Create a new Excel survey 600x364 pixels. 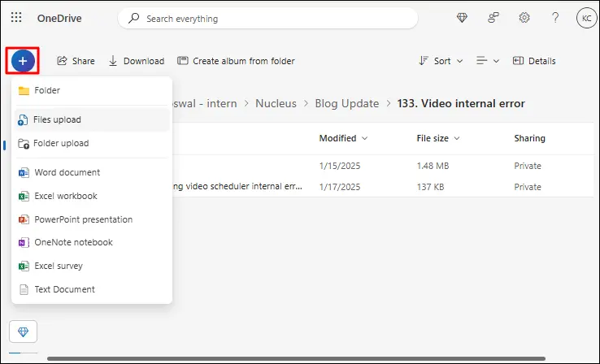(92, 266)
